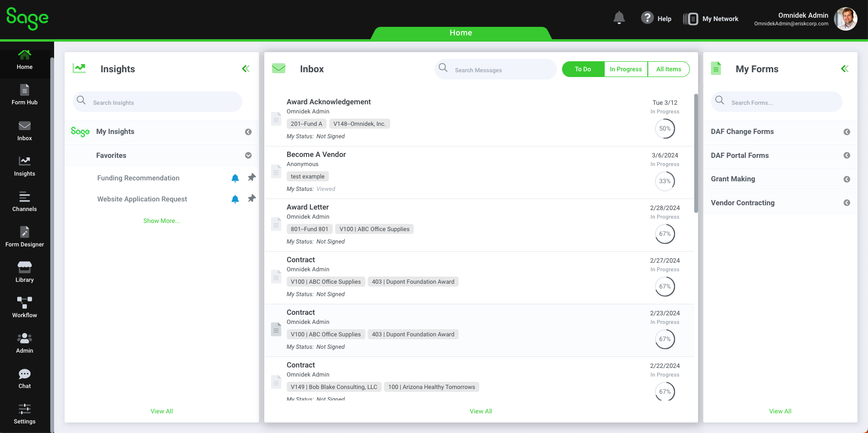Open Insights from the left sidebar
Image resolution: width=868 pixels, height=433 pixels.
coord(25,166)
